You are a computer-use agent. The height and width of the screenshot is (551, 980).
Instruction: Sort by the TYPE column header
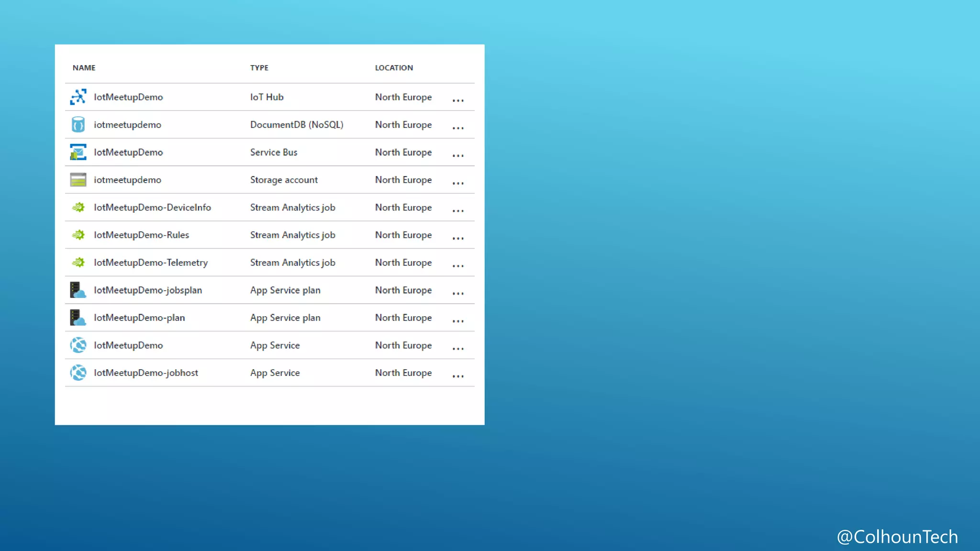[259, 68]
